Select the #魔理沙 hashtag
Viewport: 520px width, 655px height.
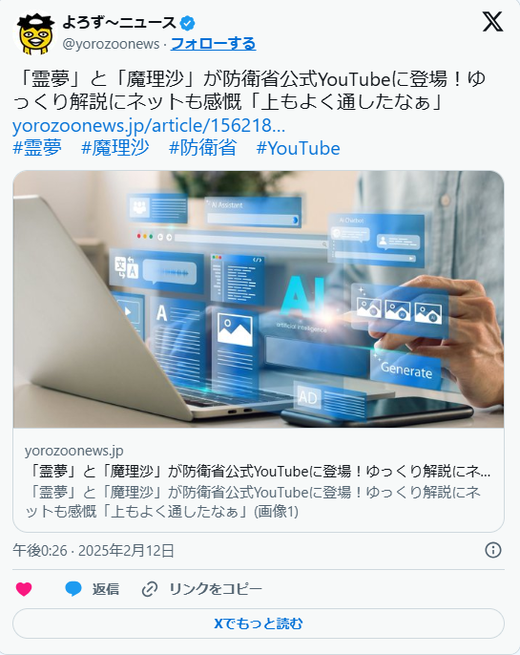click(115, 148)
